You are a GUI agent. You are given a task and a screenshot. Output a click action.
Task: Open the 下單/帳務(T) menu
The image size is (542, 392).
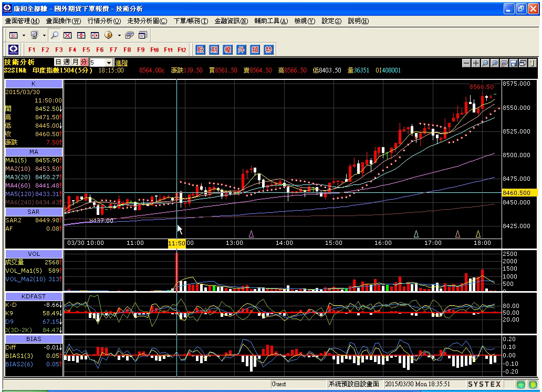point(191,21)
